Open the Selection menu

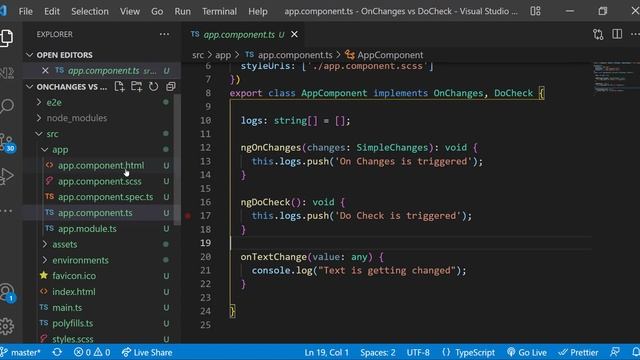click(x=90, y=11)
